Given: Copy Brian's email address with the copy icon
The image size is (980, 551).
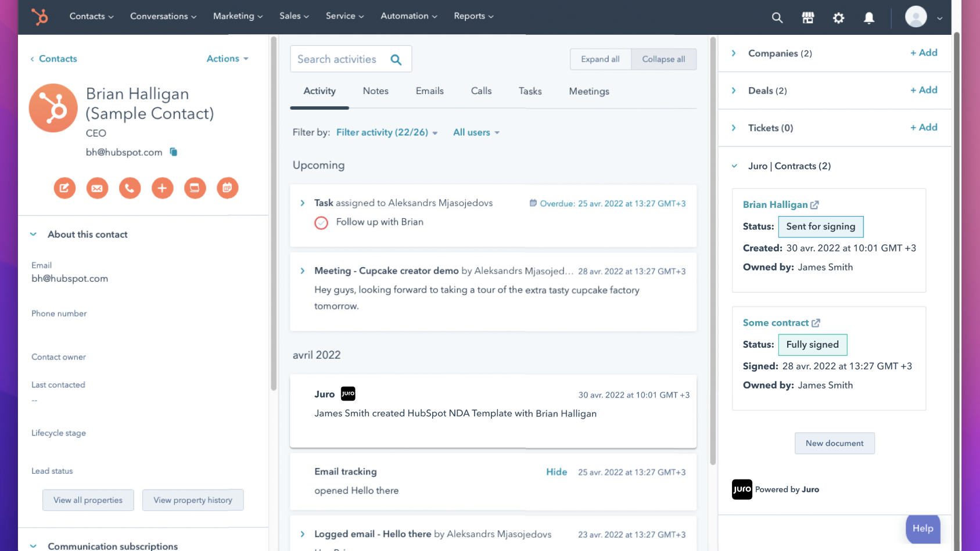Looking at the screenshot, I should 173,152.
